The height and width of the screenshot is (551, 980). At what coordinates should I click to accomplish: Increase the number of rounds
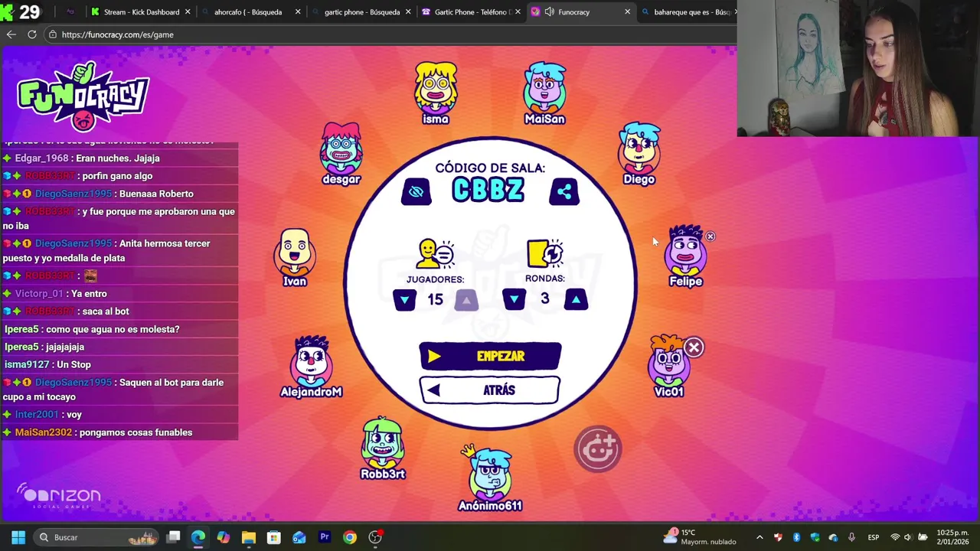tap(576, 299)
